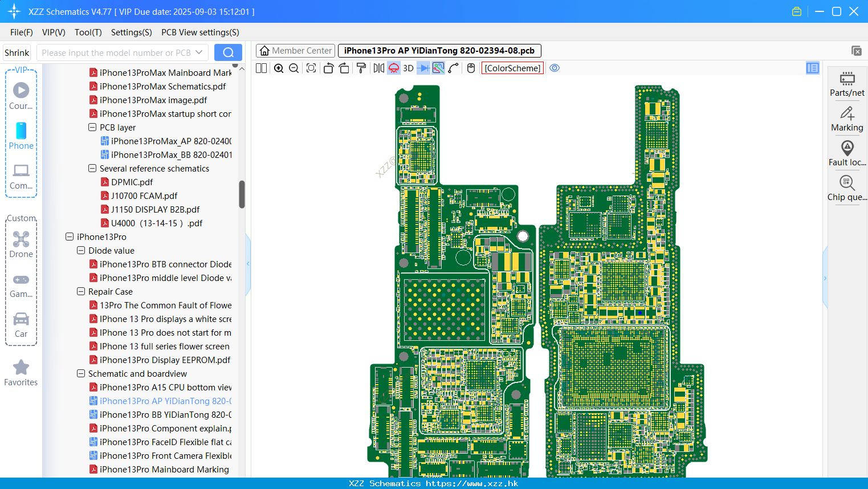Click the mirror flip board icon
The width and height of the screenshot is (868, 489).
(x=379, y=68)
